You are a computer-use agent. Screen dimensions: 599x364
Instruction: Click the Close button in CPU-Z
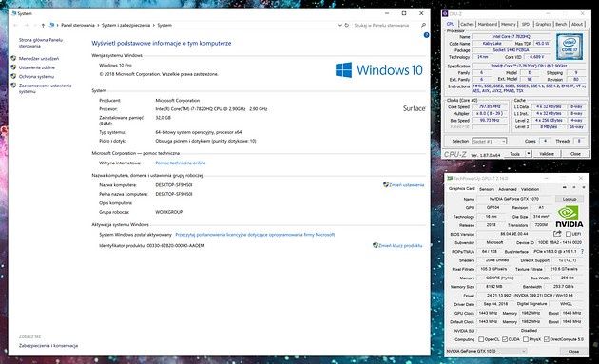pyautogui.click(x=575, y=154)
